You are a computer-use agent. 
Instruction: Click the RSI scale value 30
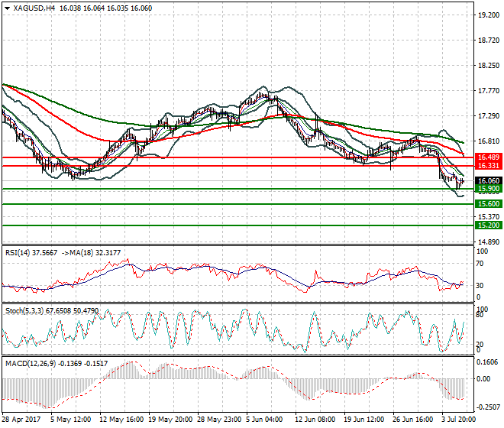tap(480, 285)
